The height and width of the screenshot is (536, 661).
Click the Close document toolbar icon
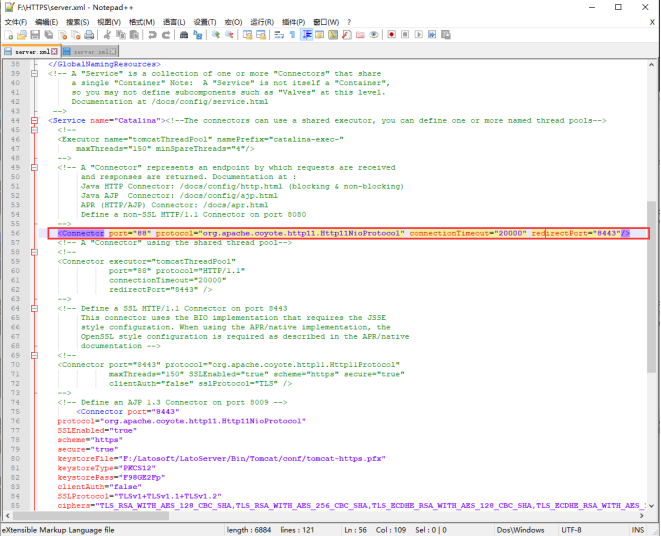coord(62,35)
